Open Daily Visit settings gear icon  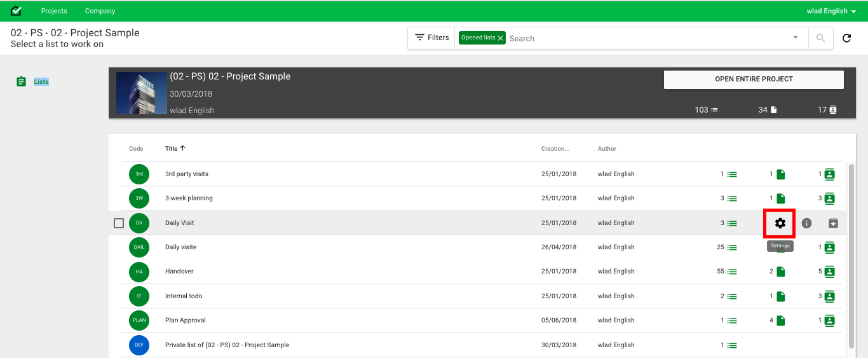click(780, 223)
